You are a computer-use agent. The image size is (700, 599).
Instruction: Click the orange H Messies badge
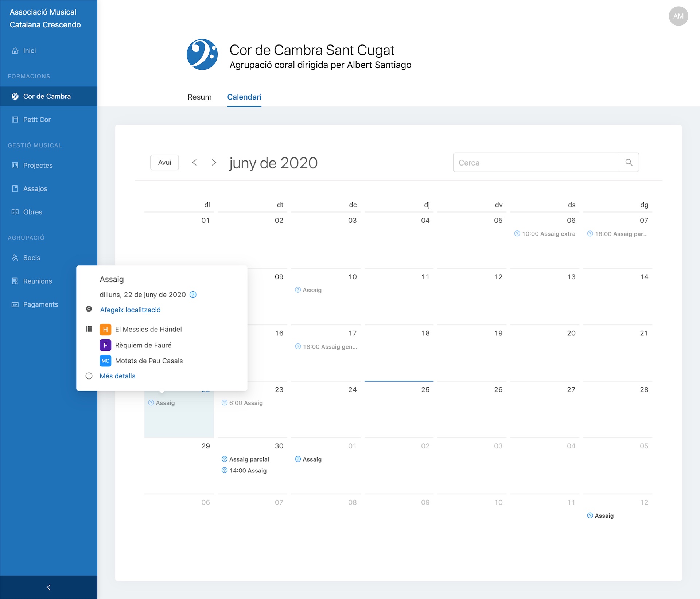[105, 330]
